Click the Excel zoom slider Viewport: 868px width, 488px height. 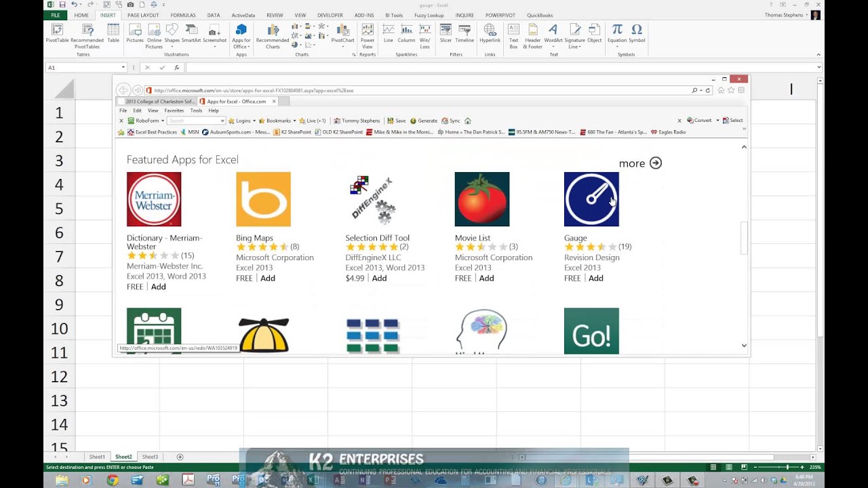(x=787, y=467)
